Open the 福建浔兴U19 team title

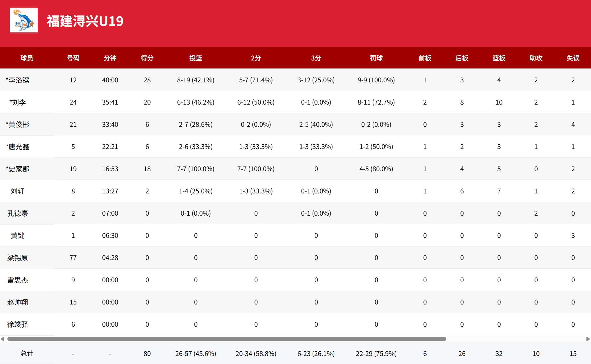click(85, 21)
